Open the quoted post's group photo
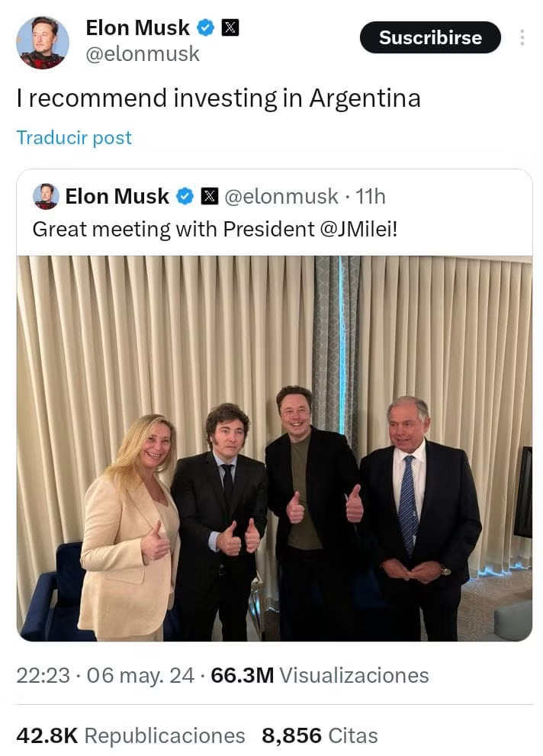Viewport: 543px width, 756px height. tap(275, 448)
